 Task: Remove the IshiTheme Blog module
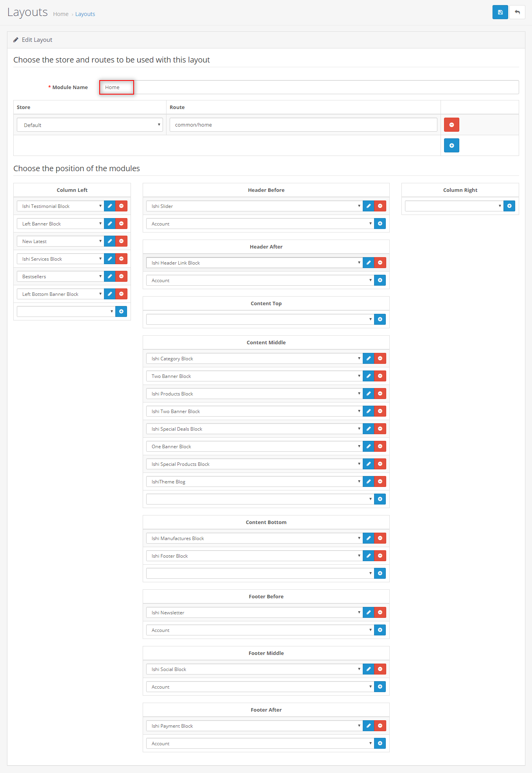pos(380,481)
